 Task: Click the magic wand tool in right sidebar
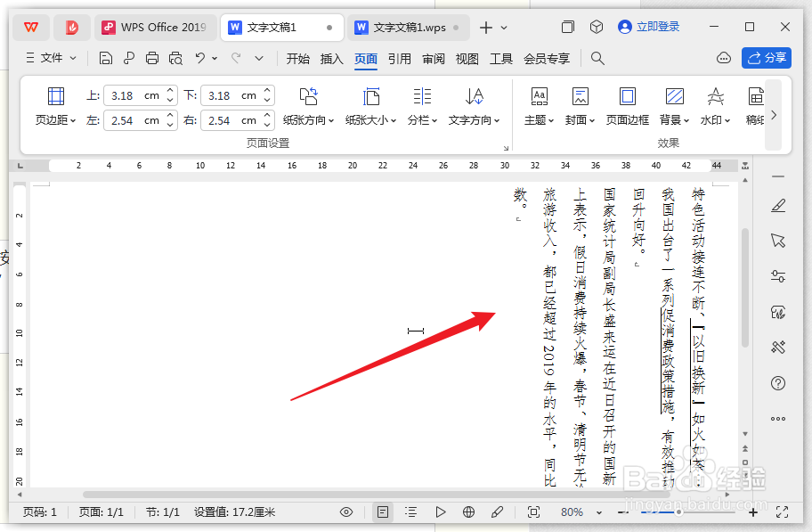(777, 348)
